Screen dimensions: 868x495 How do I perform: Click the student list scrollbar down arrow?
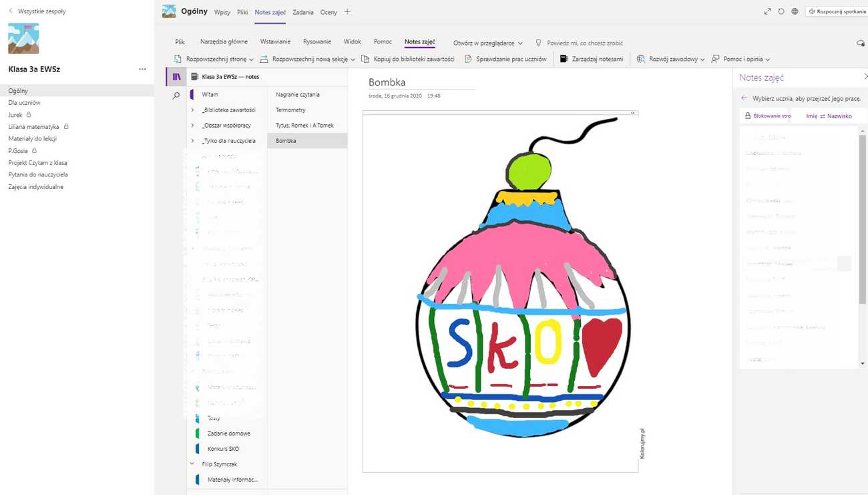[863, 363]
